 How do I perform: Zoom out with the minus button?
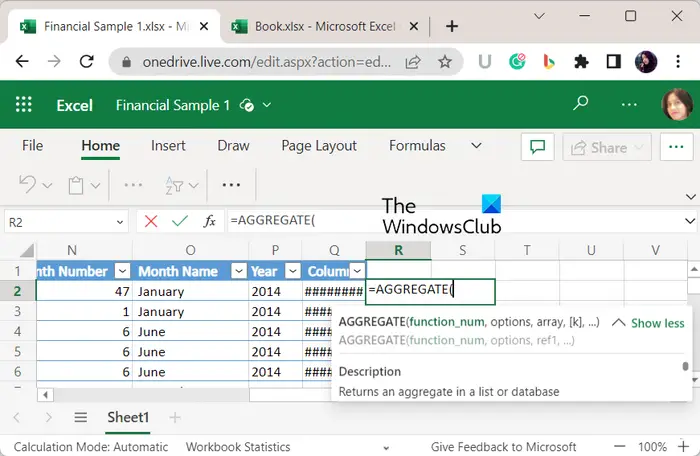tap(619, 446)
